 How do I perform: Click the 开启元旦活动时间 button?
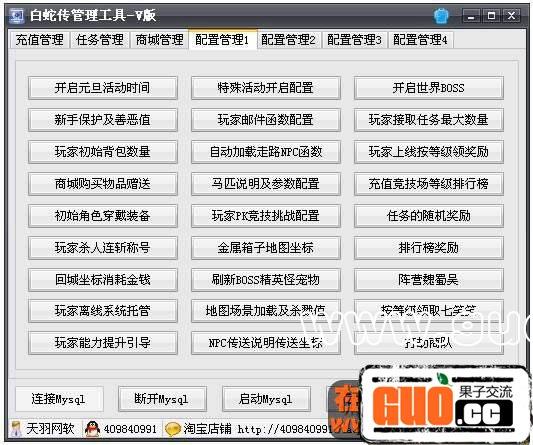(103, 88)
